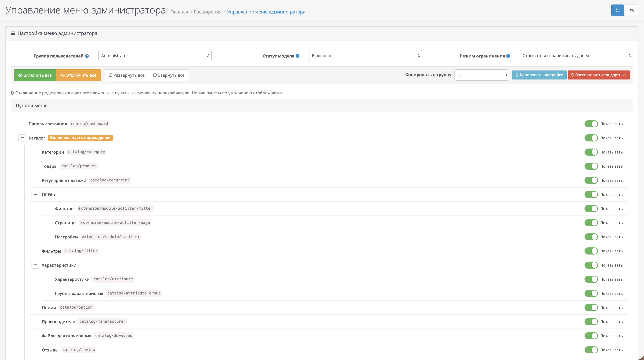
Task: Toggle visibility of Настройки under OCFilter
Action: point(591,237)
